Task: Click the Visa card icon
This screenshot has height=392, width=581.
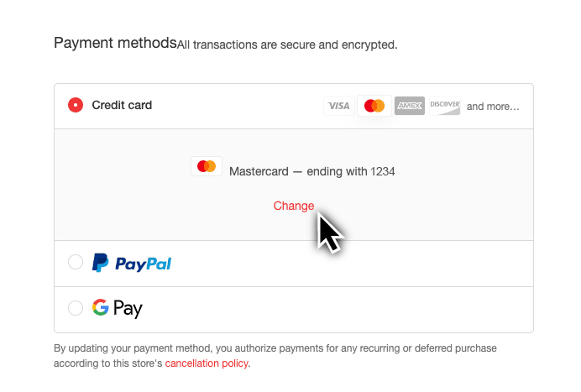Action: 339,106
